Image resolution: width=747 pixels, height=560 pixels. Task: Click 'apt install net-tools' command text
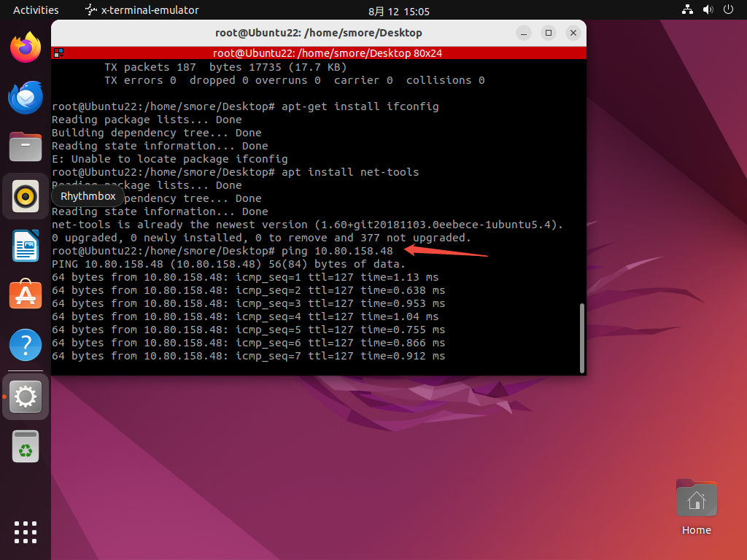coord(350,172)
